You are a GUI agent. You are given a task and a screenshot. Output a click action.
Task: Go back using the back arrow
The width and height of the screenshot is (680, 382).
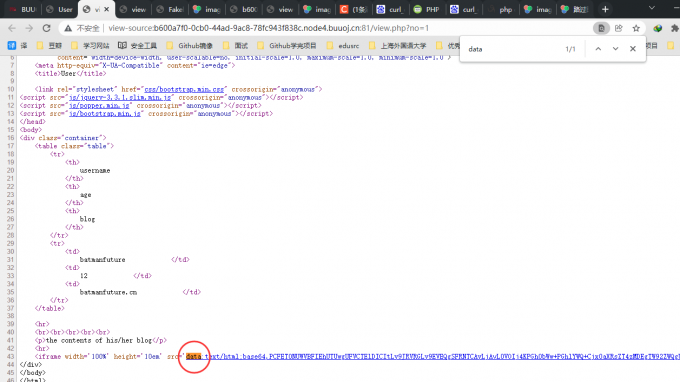click(12, 28)
